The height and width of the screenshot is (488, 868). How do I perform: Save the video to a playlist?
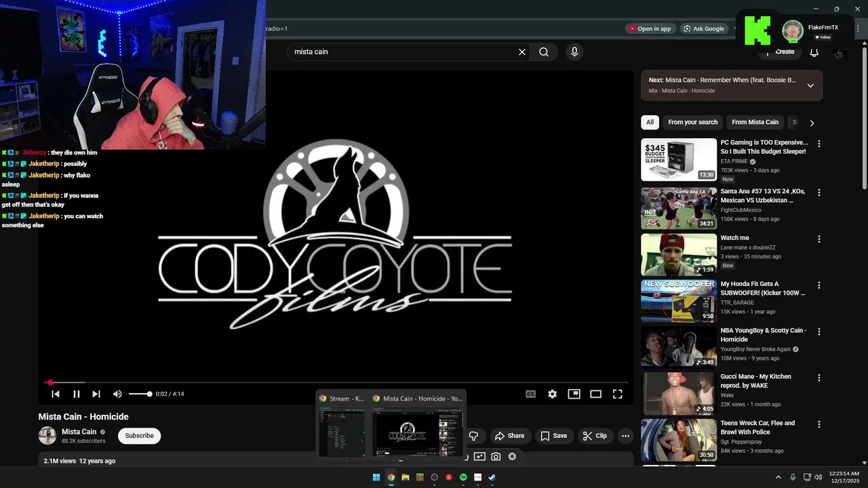click(553, 436)
